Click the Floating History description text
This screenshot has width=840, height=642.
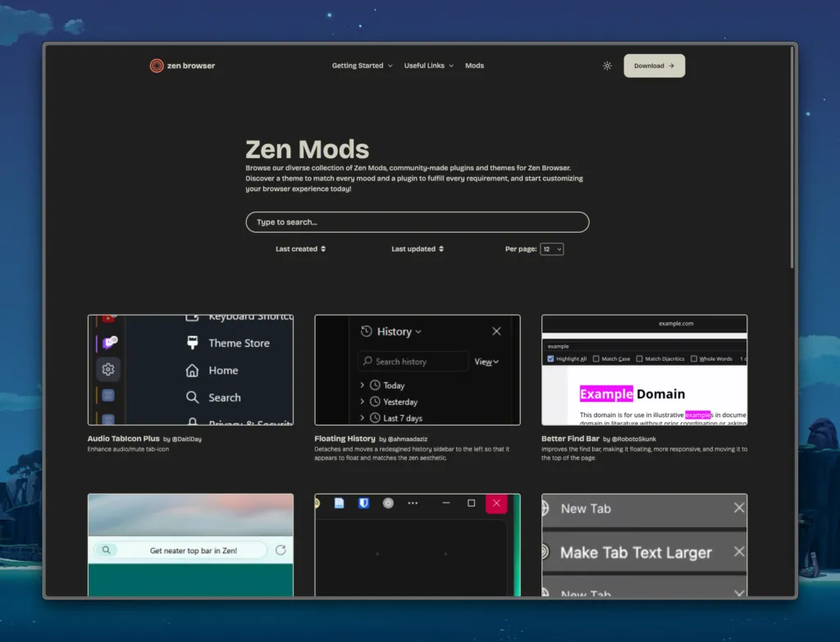[x=412, y=453]
